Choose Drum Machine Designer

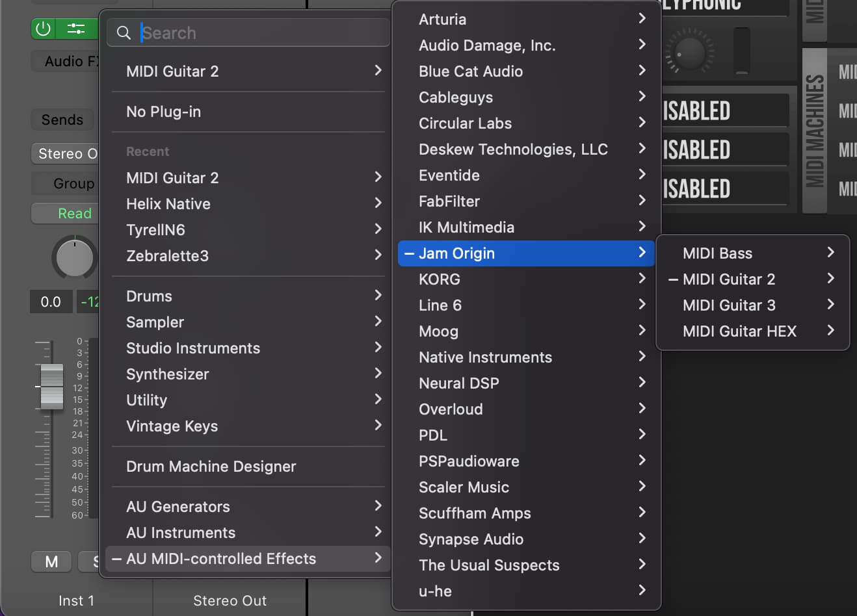248,466
